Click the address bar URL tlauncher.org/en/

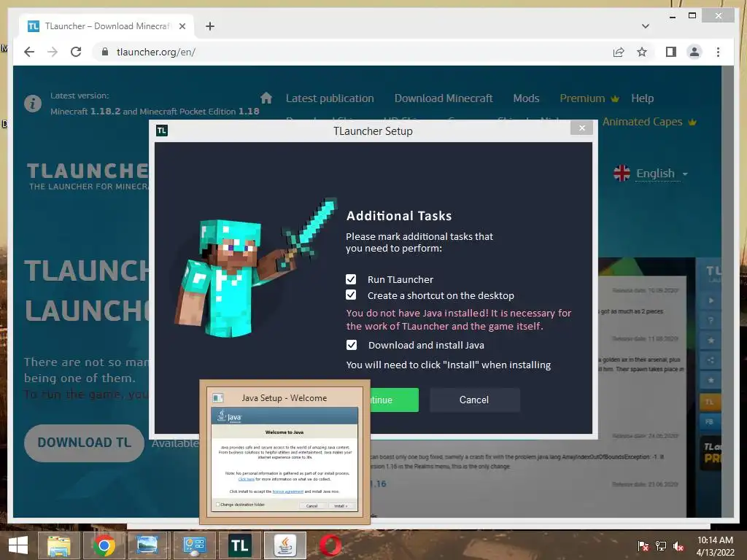(x=156, y=52)
